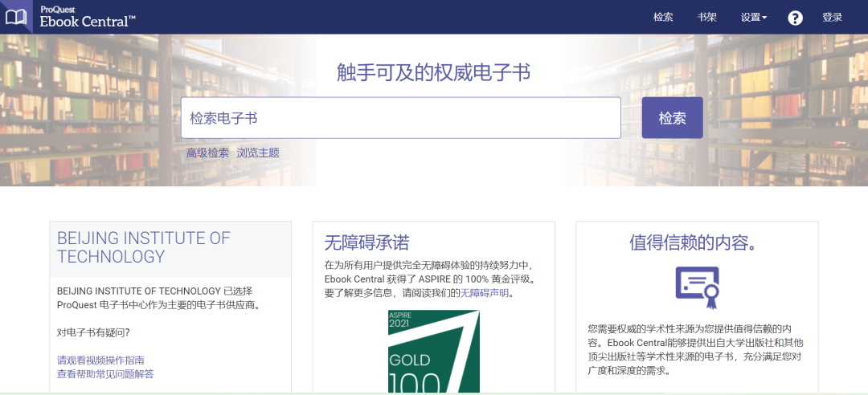Open the help question mark icon

pyautogui.click(x=795, y=18)
